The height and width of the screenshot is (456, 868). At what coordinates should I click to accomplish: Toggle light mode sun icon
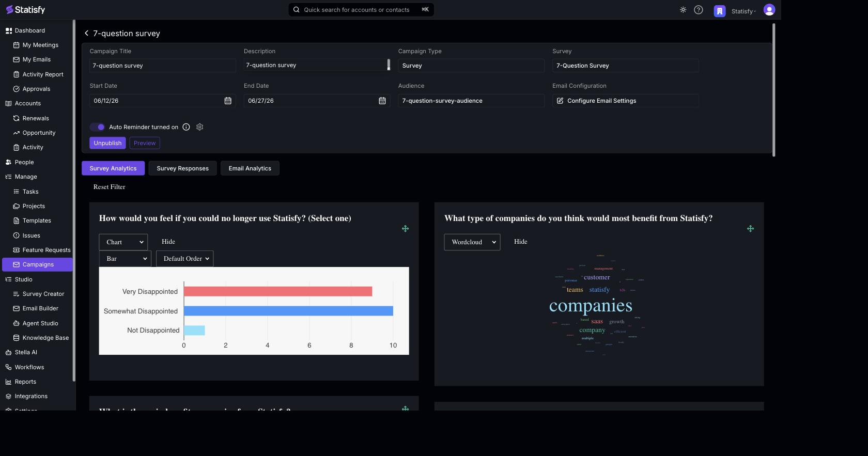click(683, 10)
